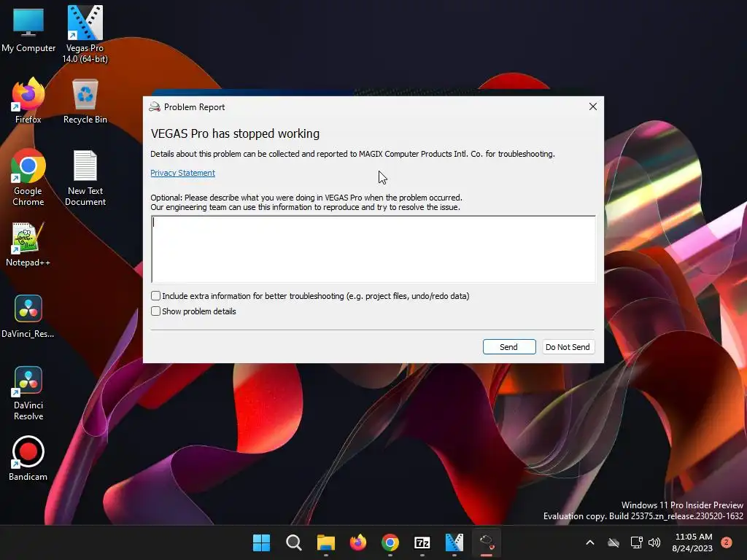Switch to Vegas Pro taskbar icon
Image resolution: width=747 pixels, height=560 pixels.
[x=454, y=542]
